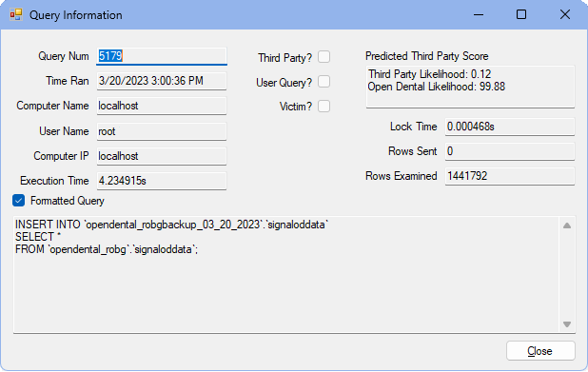Select the Computer IP field

(162, 156)
